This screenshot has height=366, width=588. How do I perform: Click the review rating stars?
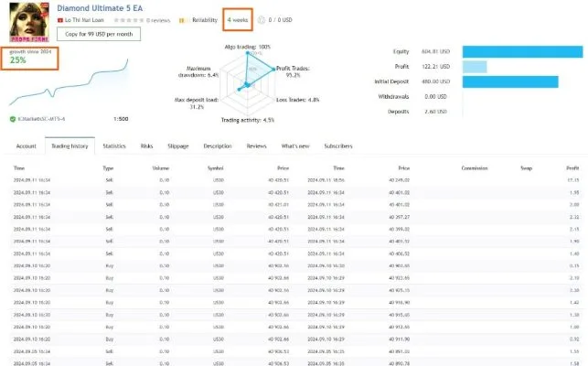point(129,20)
